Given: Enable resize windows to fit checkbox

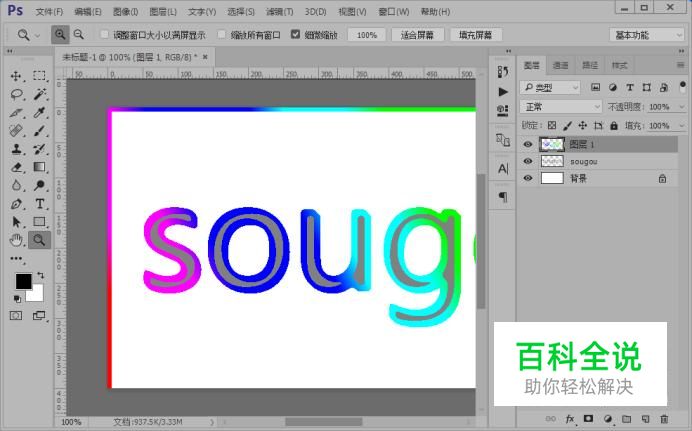Looking at the screenshot, I should tap(105, 34).
